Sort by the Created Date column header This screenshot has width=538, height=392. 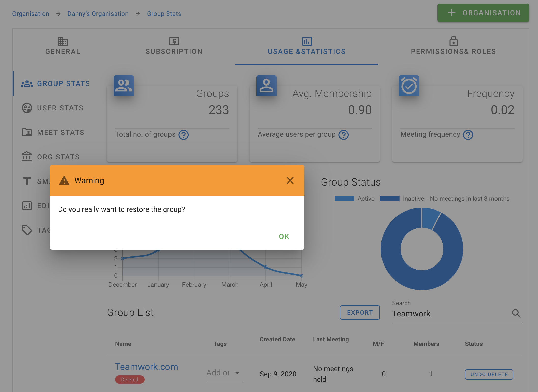click(277, 339)
